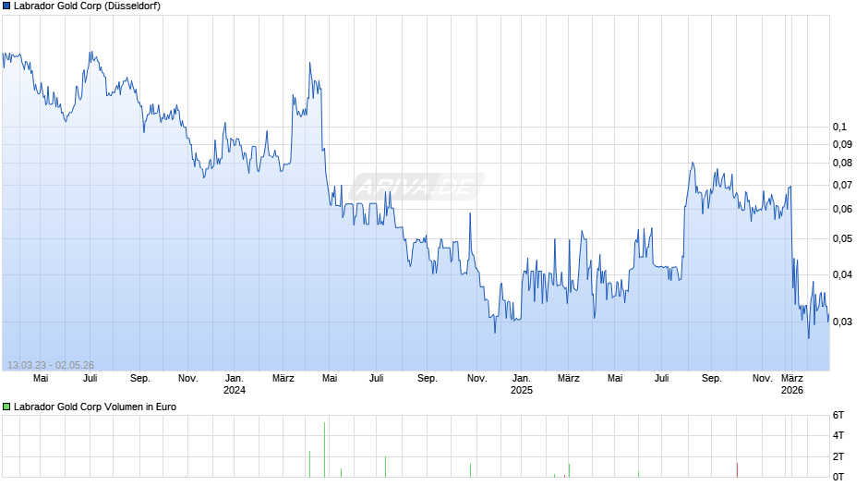Click the green volume legend square
The height and width of the screenshot is (486, 868).
coord(6,407)
